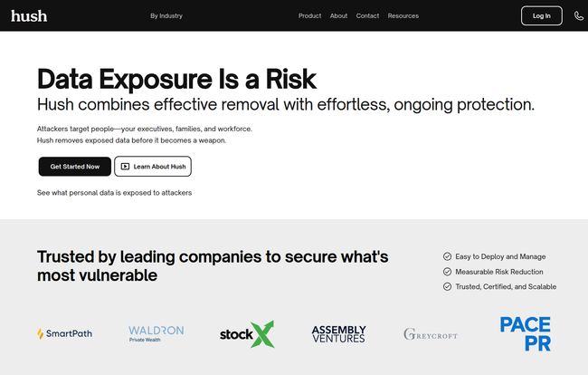
Task: Click the Measurable Risk Reduction checkmark
Action: click(447, 272)
